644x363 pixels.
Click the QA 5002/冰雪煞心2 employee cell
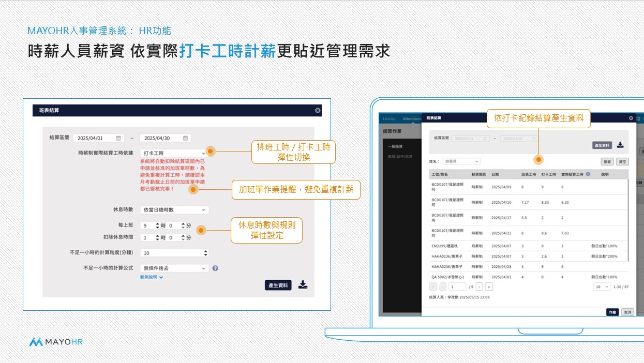pyautogui.click(x=448, y=277)
